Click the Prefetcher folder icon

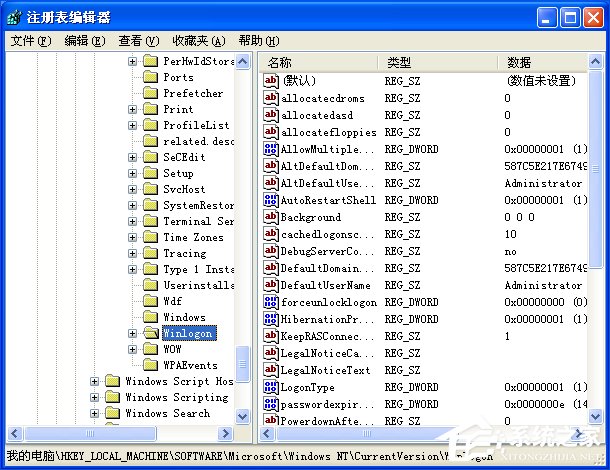[150, 93]
